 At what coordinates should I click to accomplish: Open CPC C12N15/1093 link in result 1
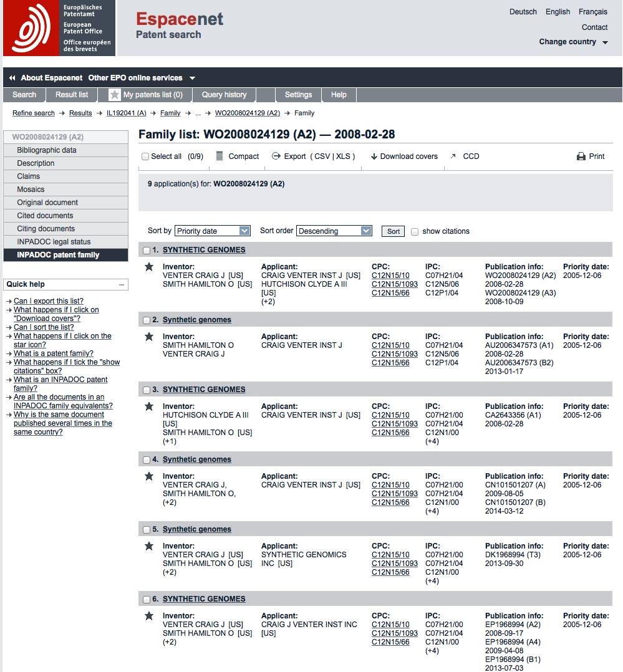coord(395,284)
